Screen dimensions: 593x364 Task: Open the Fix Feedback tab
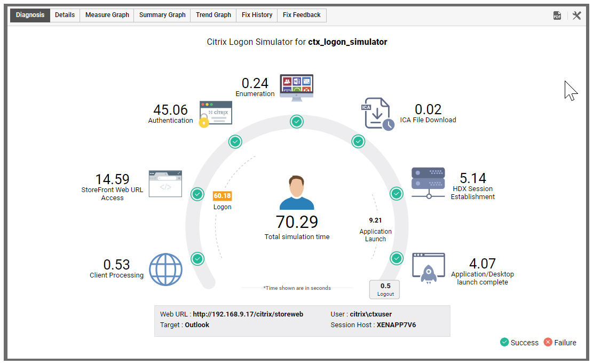(302, 15)
